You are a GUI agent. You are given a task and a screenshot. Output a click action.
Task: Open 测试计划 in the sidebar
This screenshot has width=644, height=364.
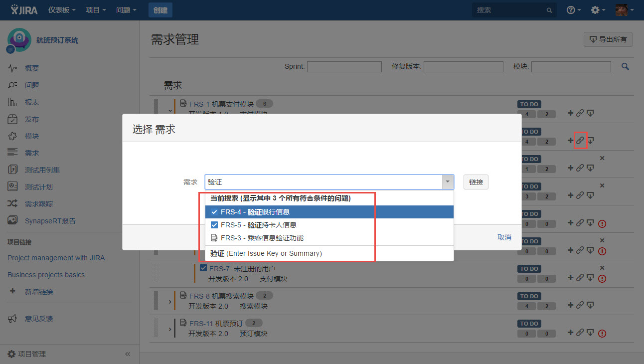39,187
